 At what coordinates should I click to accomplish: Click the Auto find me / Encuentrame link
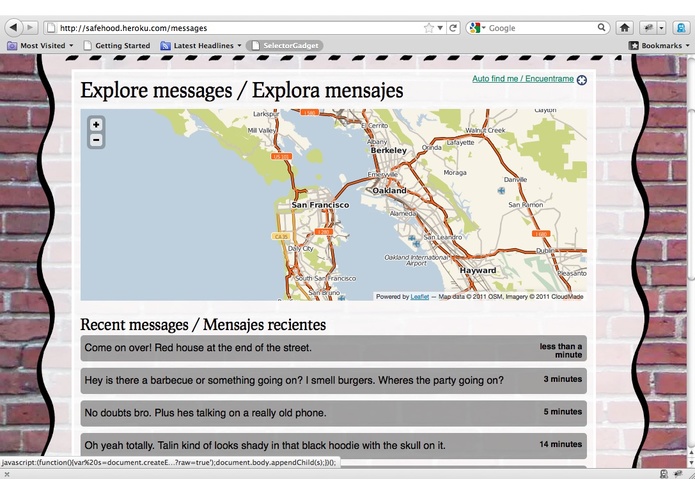(x=523, y=78)
